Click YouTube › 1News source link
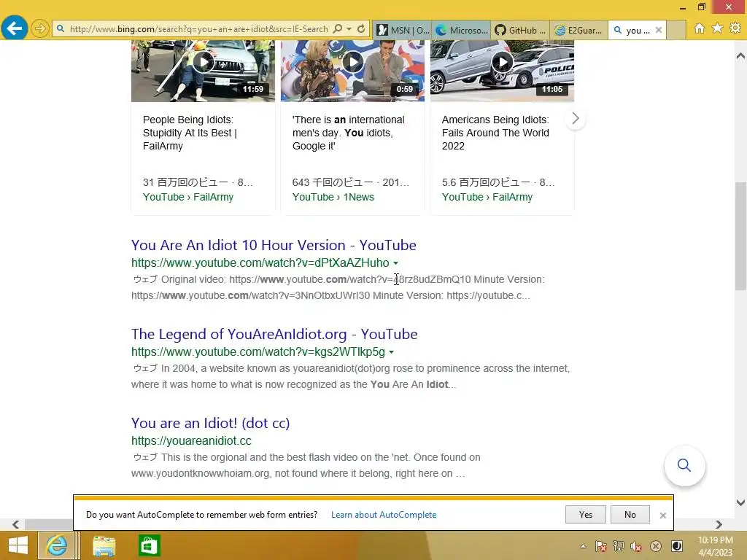The height and width of the screenshot is (560, 747). pyautogui.click(x=333, y=197)
